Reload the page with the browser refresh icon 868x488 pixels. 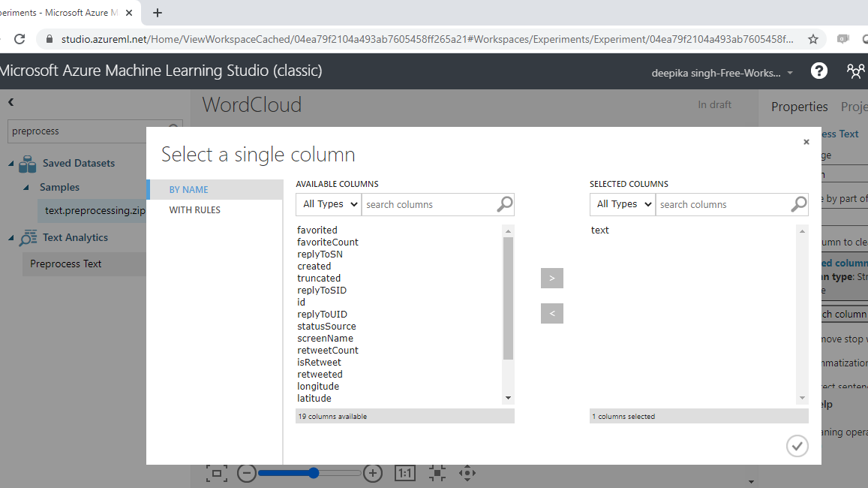point(20,39)
